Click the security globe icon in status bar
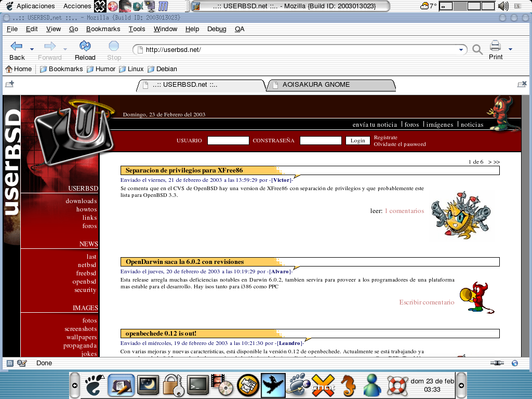 [515, 363]
